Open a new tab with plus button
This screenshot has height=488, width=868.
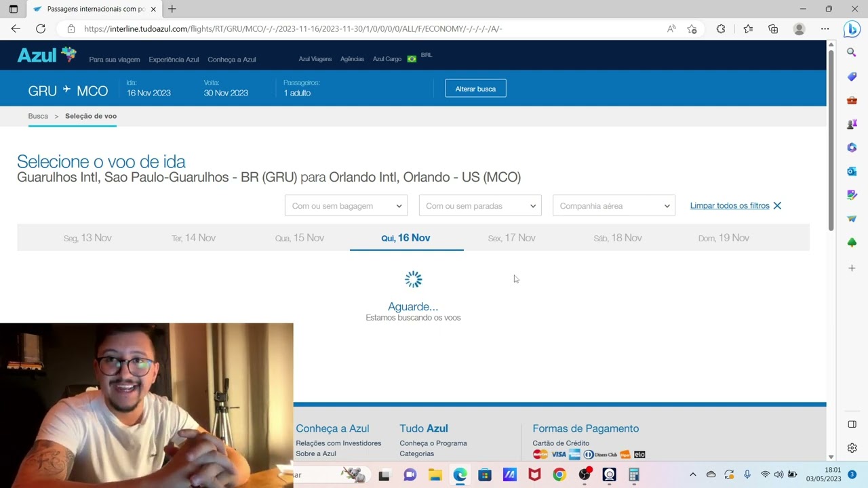(x=172, y=9)
